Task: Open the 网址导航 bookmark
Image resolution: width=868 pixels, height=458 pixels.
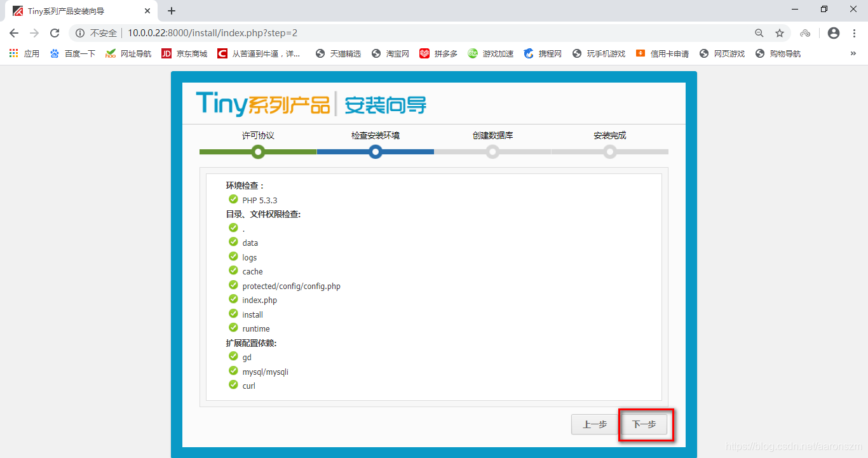Action: [x=128, y=54]
